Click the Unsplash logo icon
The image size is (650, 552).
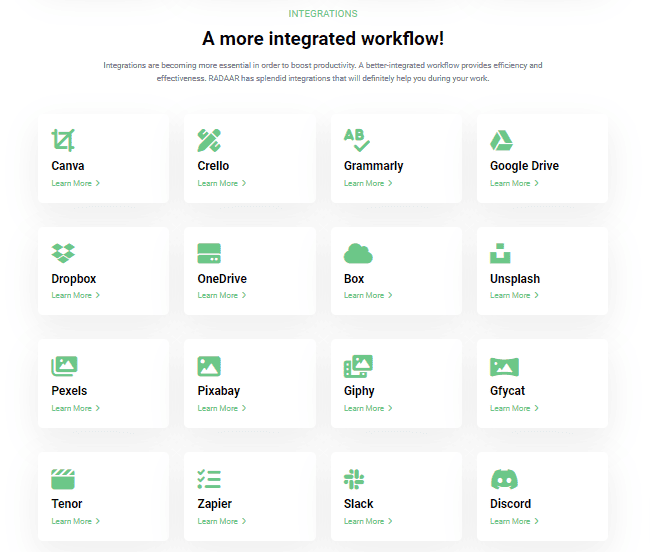(501, 253)
